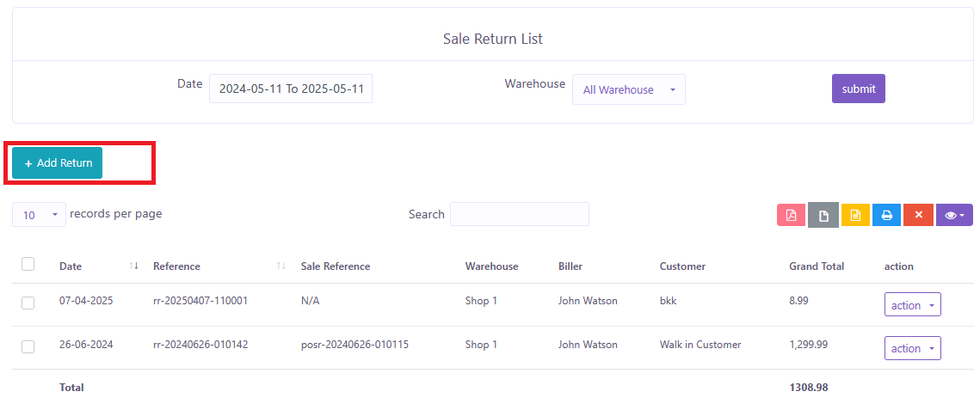
Task: Click the Grand Total column header
Action: click(816, 266)
